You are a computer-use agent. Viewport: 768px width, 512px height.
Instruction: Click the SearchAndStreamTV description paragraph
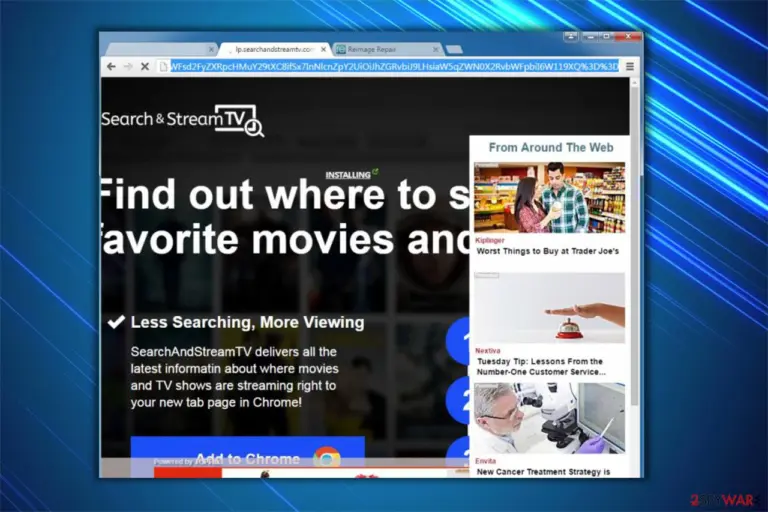tap(235, 377)
